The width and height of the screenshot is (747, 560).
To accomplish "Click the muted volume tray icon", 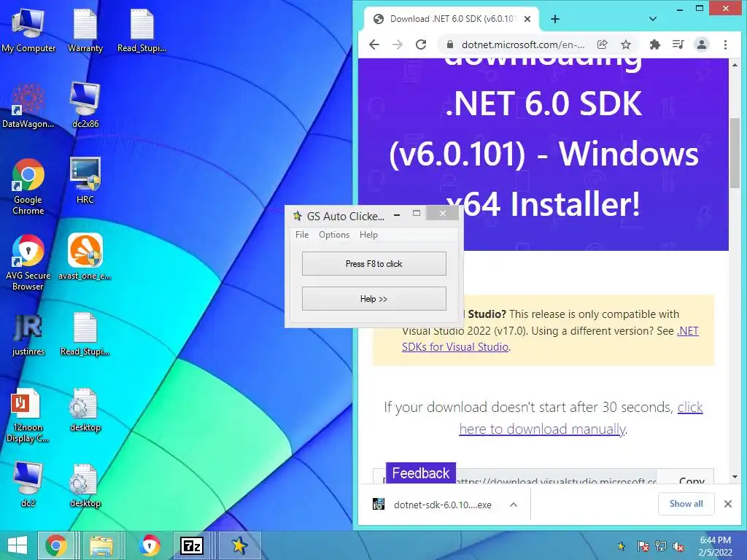I will tap(678, 546).
